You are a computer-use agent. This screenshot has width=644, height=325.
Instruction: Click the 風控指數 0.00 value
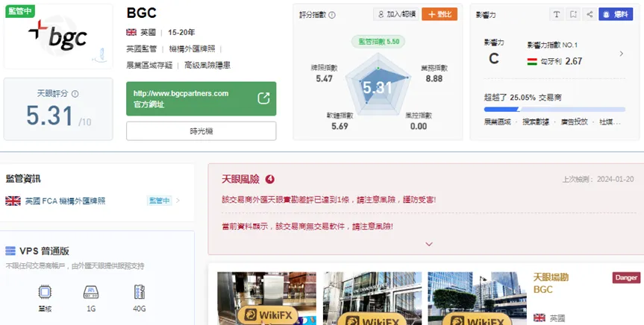pyautogui.click(x=419, y=126)
